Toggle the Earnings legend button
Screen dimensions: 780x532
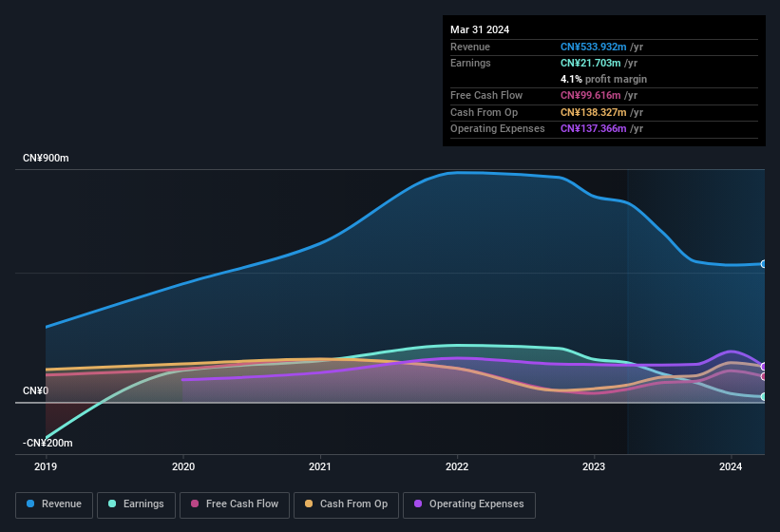[136, 504]
